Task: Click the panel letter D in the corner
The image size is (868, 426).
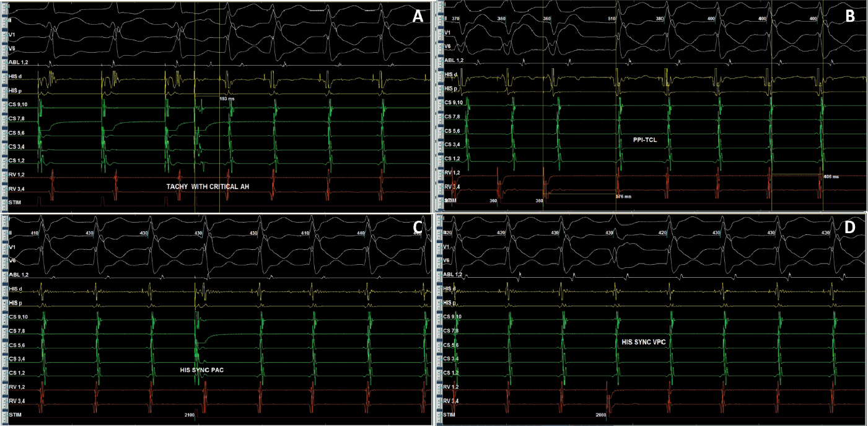Action: [849, 228]
